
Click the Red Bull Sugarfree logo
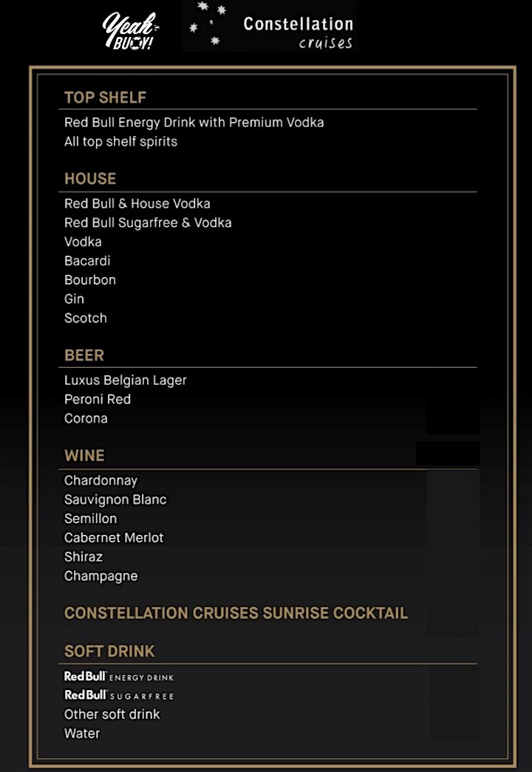[x=119, y=695]
